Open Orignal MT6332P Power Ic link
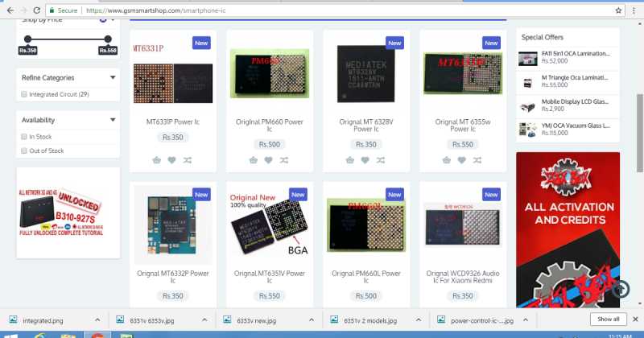Viewport: 644px width, 338px height. click(173, 277)
